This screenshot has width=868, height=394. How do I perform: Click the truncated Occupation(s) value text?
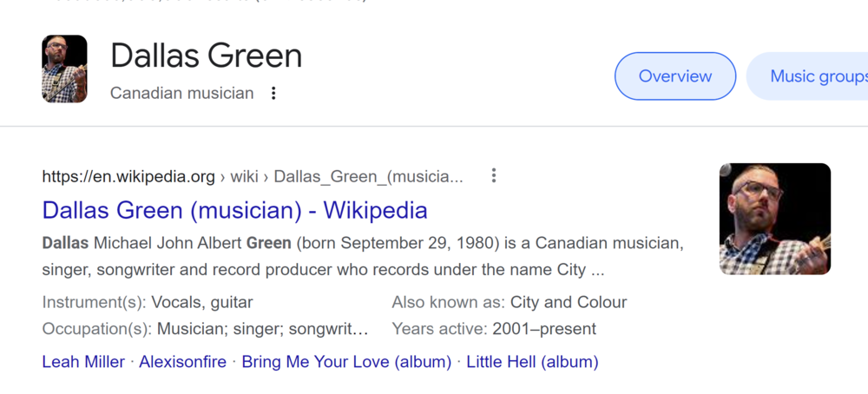tap(262, 329)
